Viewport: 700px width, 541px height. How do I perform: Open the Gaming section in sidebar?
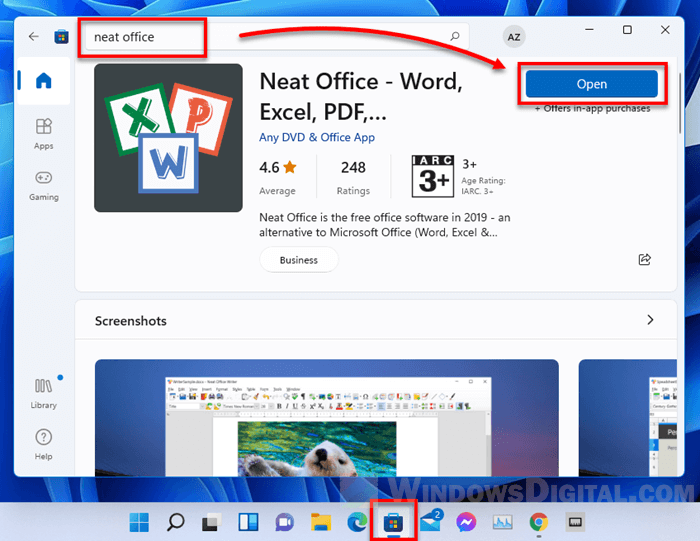(44, 185)
